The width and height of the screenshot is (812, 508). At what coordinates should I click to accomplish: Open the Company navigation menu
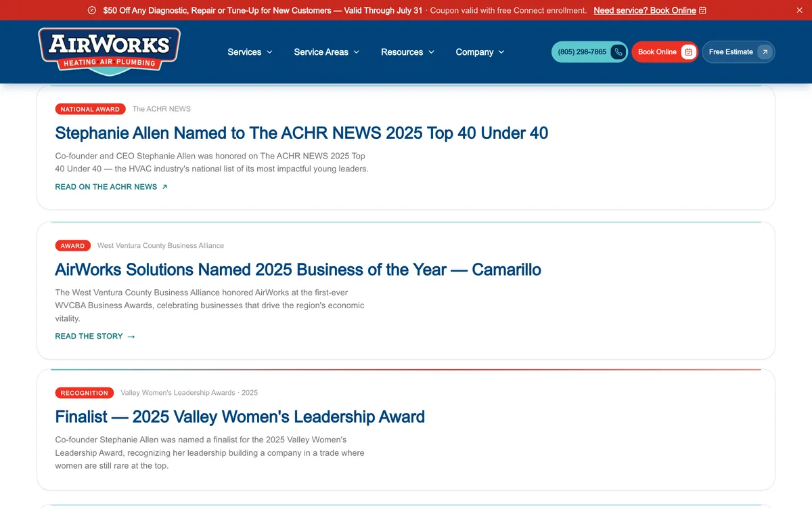(480, 52)
